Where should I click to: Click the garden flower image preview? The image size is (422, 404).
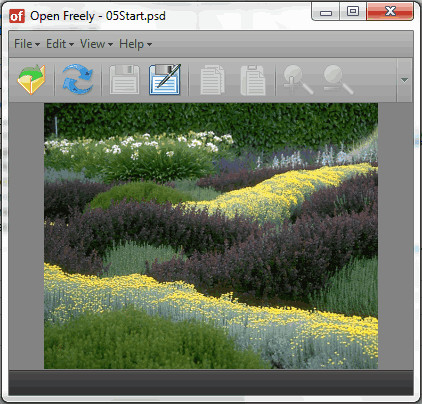[211, 236]
